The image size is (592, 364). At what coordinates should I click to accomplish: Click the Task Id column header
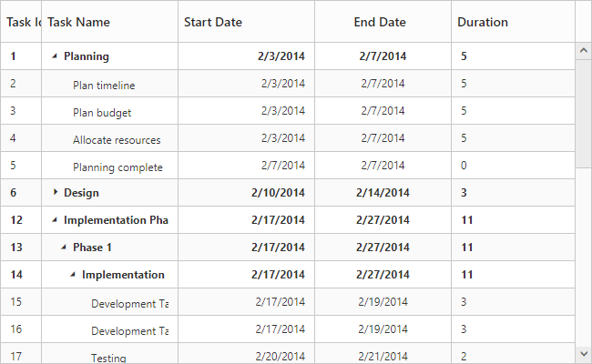pyautogui.click(x=23, y=22)
